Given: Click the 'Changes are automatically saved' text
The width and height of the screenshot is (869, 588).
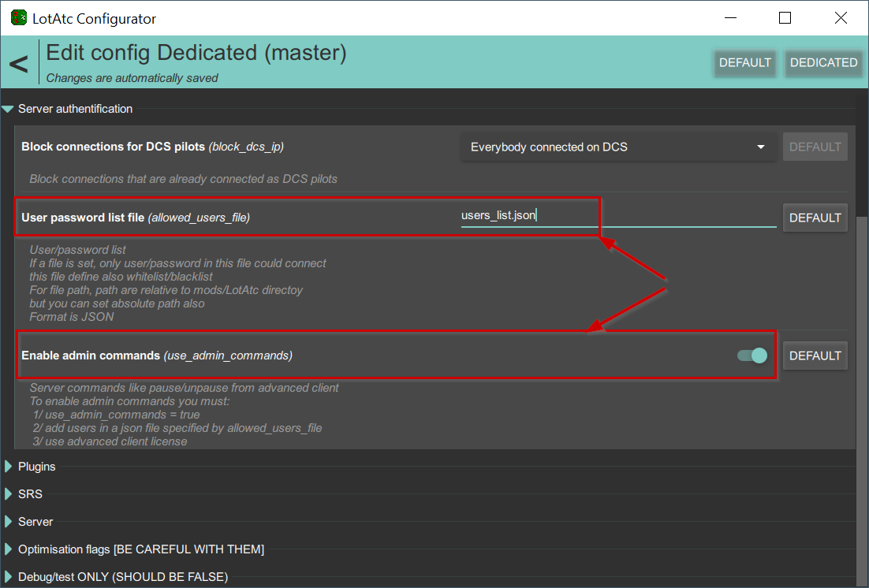Looking at the screenshot, I should pos(132,78).
